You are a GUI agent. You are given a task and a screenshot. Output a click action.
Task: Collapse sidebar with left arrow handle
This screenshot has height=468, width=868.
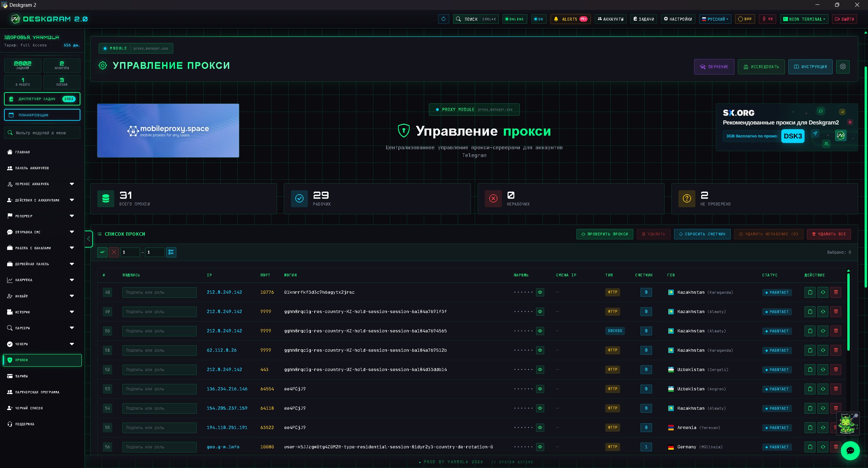click(88, 239)
